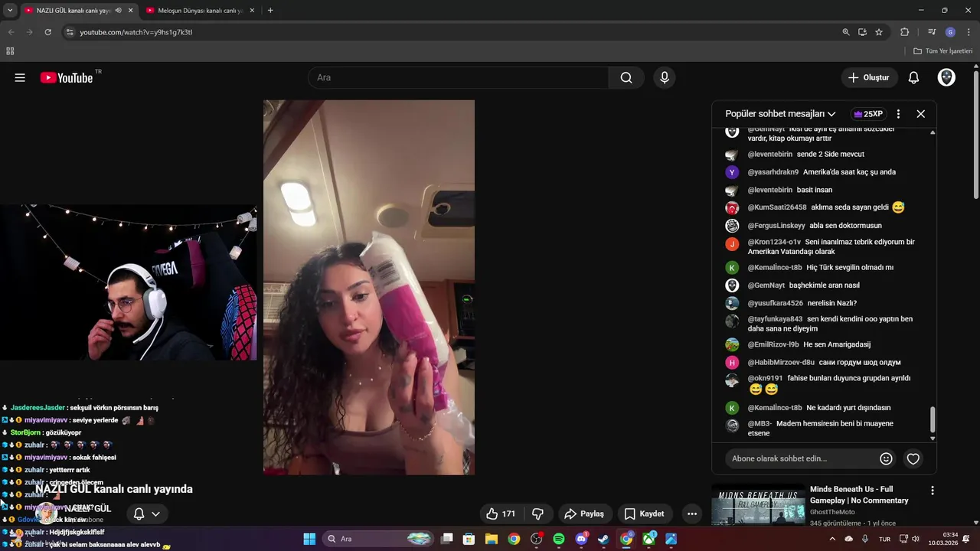Focus the YouTube search field Ara

tap(458, 77)
